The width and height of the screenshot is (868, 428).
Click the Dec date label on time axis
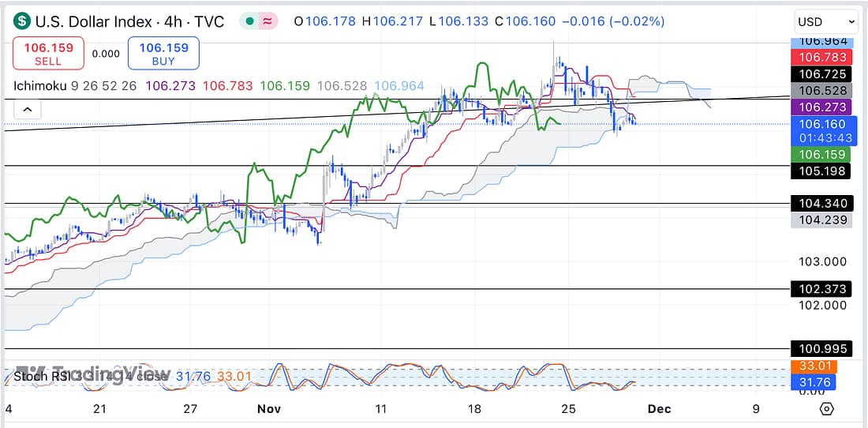tap(659, 409)
